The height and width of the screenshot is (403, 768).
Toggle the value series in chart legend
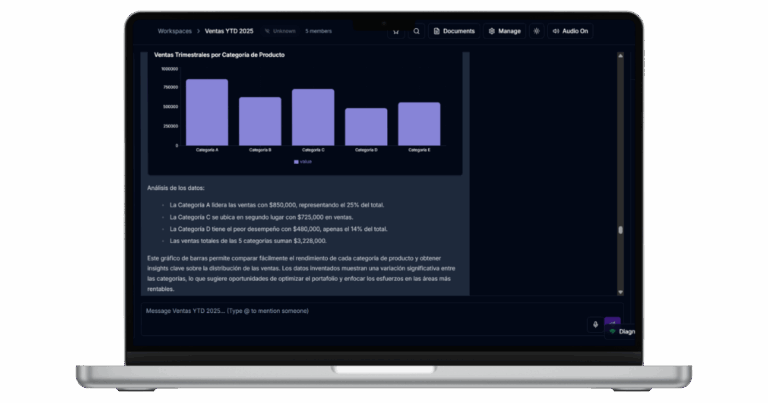point(303,161)
